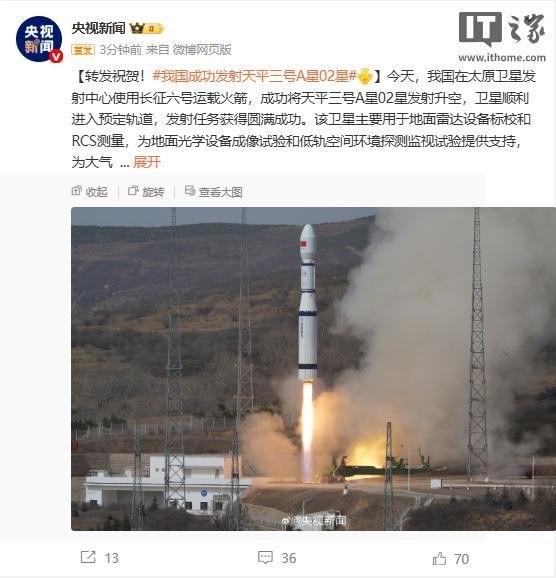Collapse the image via 收起 label
The height and width of the screenshot is (578, 556).
(96, 192)
